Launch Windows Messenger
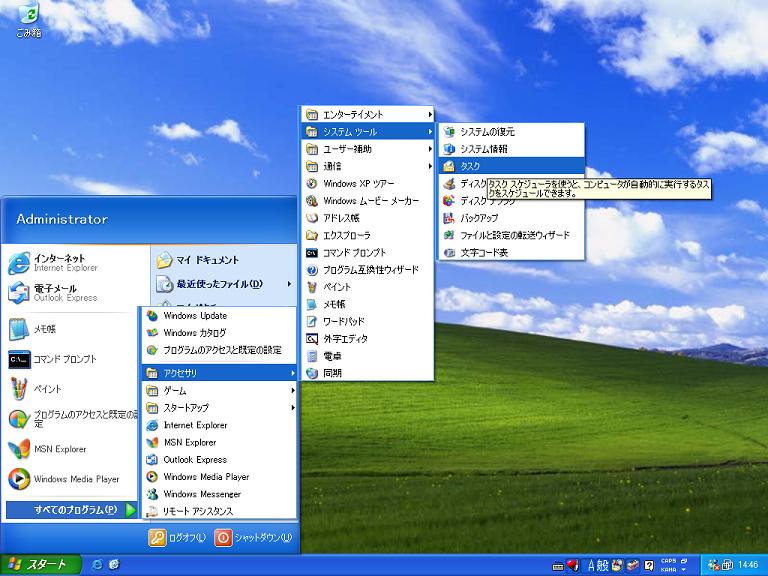 tap(219, 494)
